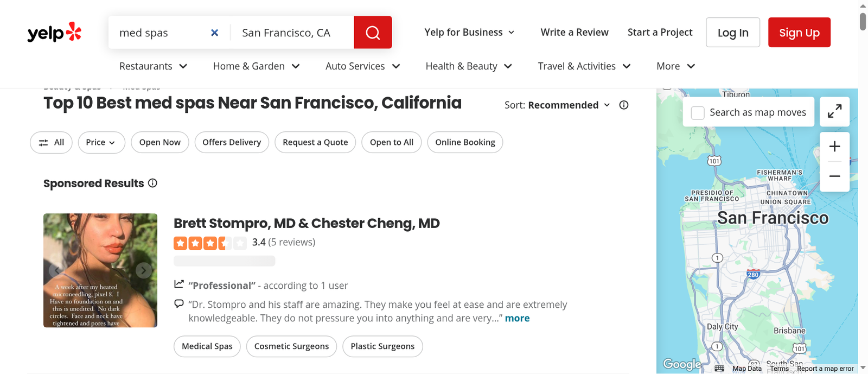The width and height of the screenshot is (868, 374).
Task: Show next photo in business thumbnail
Action: [143, 270]
